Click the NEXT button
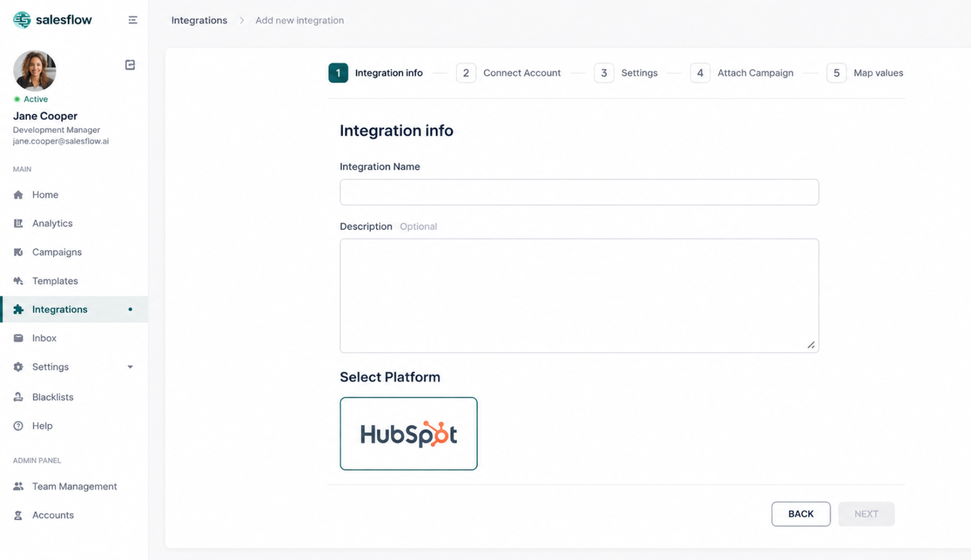Image resolution: width=971 pixels, height=560 pixels. (866, 514)
